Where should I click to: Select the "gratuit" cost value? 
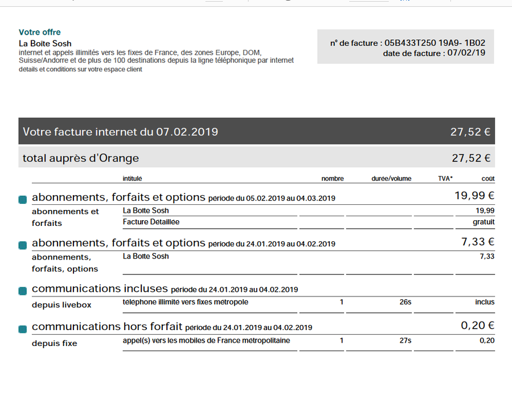tap(484, 223)
